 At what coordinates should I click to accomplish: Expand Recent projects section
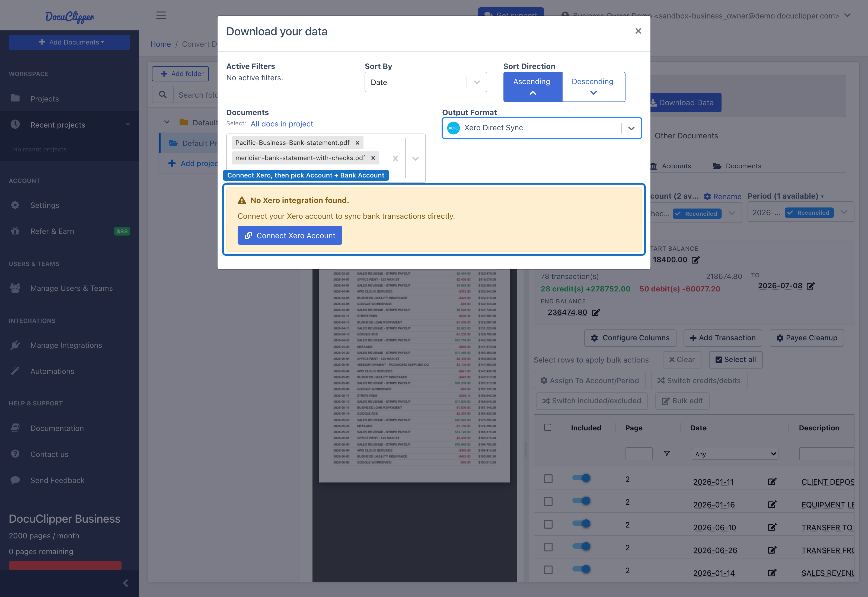(x=69, y=125)
